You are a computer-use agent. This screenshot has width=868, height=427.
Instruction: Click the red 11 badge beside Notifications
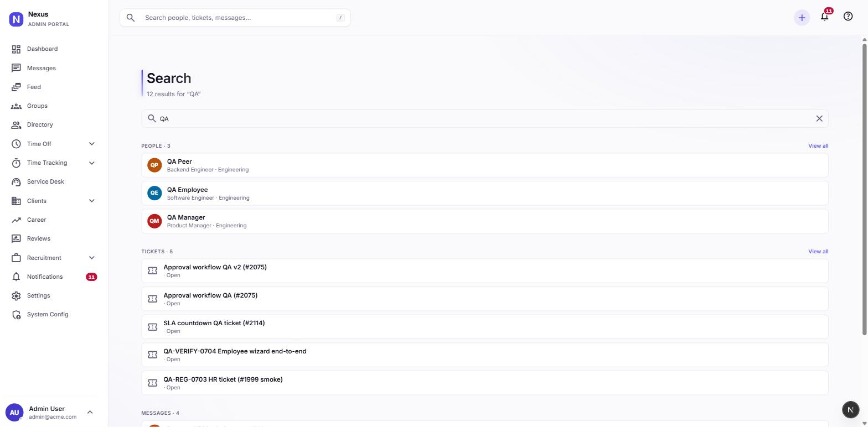(x=91, y=277)
